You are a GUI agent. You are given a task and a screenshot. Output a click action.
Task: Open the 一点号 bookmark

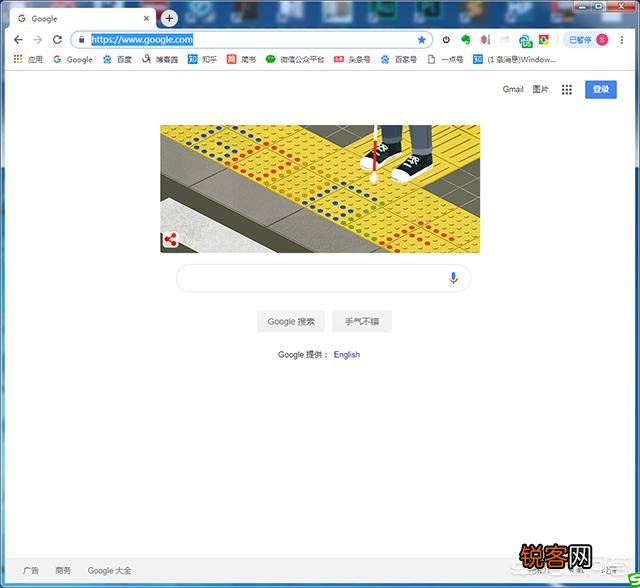coord(445,59)
